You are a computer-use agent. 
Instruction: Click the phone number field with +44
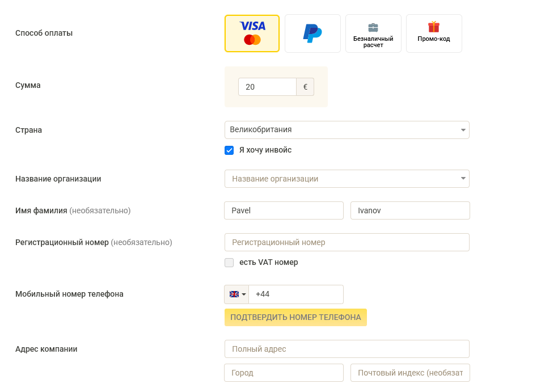coord(296,294)
